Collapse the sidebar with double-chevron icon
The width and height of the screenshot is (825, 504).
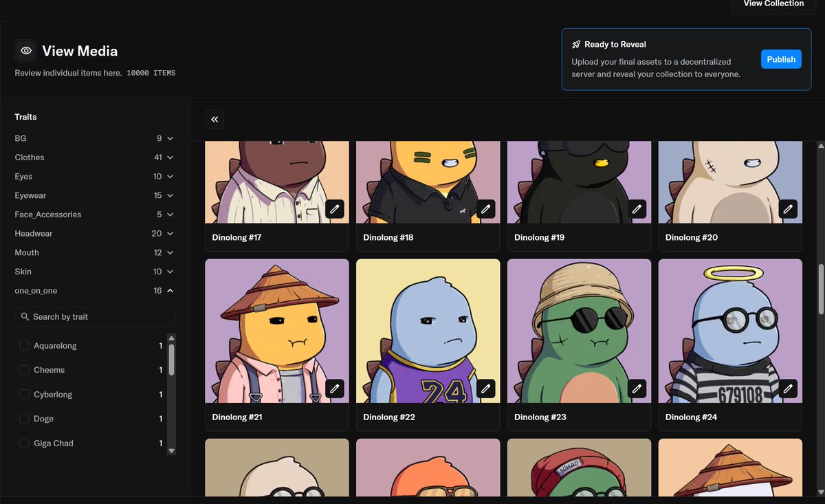(214, 119)
